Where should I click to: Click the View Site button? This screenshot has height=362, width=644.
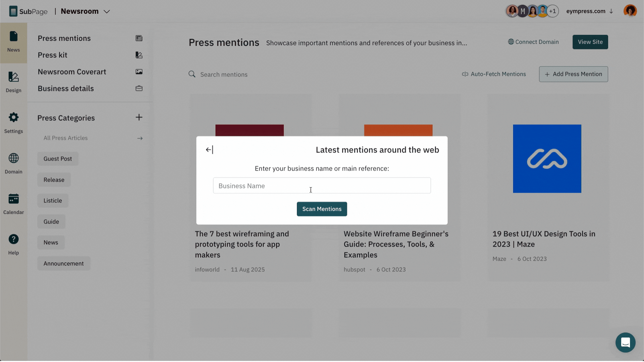pos(590,42)
